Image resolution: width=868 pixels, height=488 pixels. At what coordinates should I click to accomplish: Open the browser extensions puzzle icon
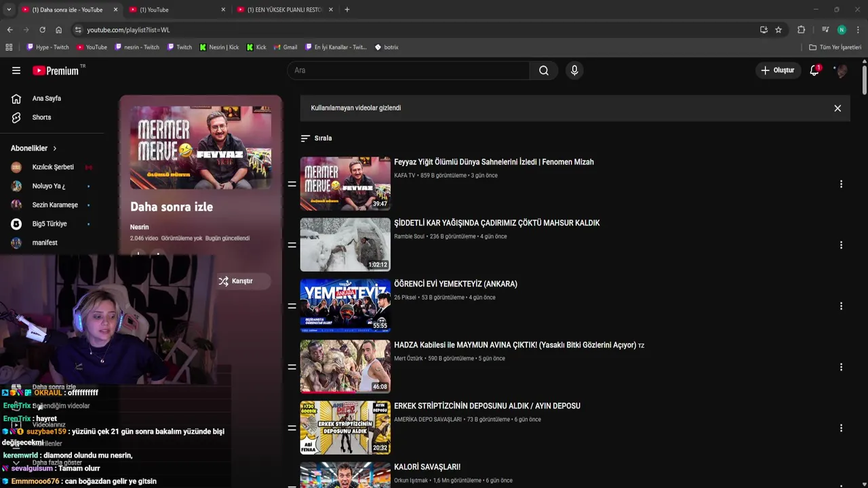802,30
